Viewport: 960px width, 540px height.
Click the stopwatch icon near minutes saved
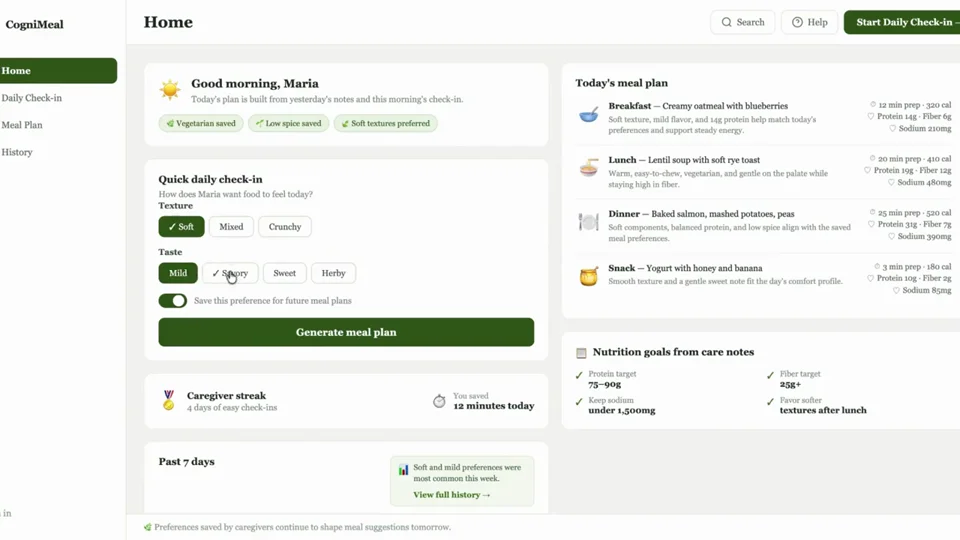(x=439, y=401)
